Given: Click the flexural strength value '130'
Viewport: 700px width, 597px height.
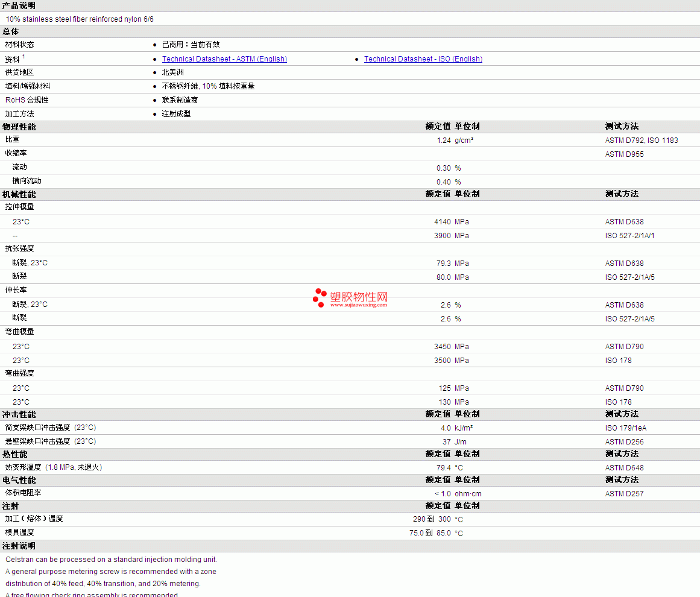Looking at the screenshot, I should pyautogui.click(x=444, y=402).
